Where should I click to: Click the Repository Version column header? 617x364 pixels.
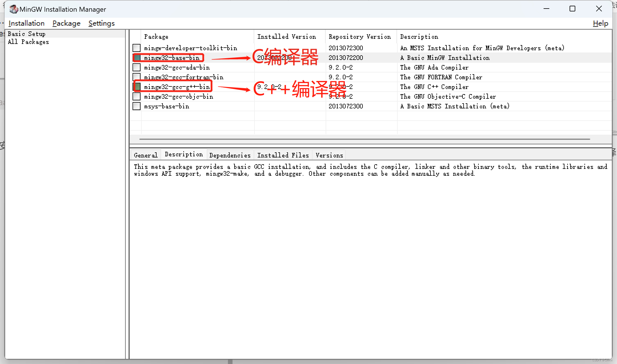tap(359, 37)
